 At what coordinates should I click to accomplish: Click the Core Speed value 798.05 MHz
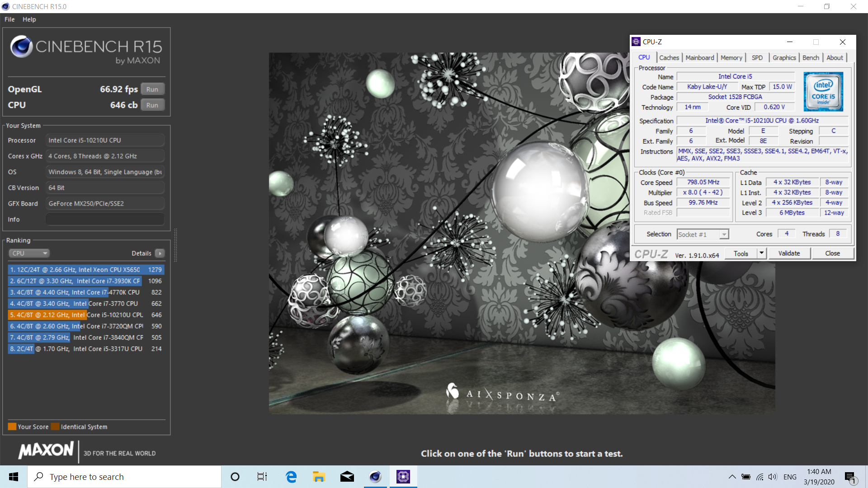703,182
